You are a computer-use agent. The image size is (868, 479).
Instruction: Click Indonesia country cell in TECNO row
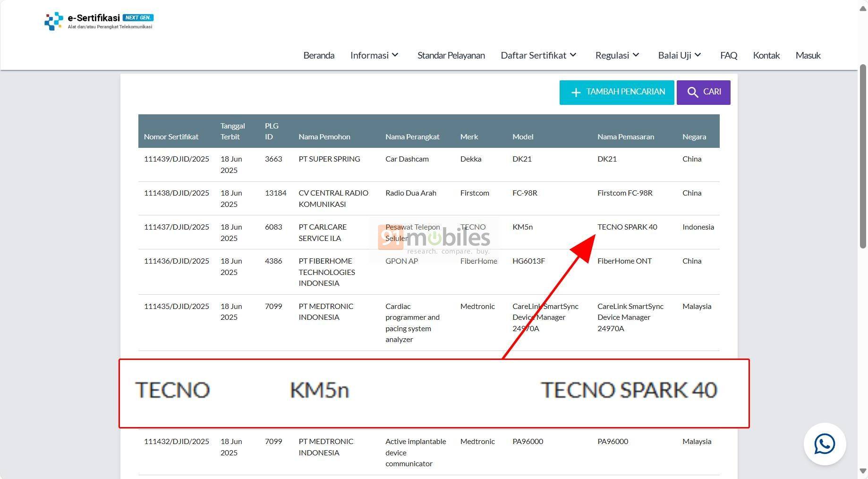click(x=698, y=227)
